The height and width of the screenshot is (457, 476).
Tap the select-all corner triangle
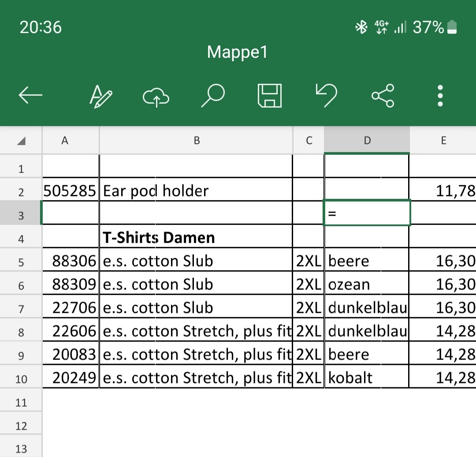coord(21,141)
